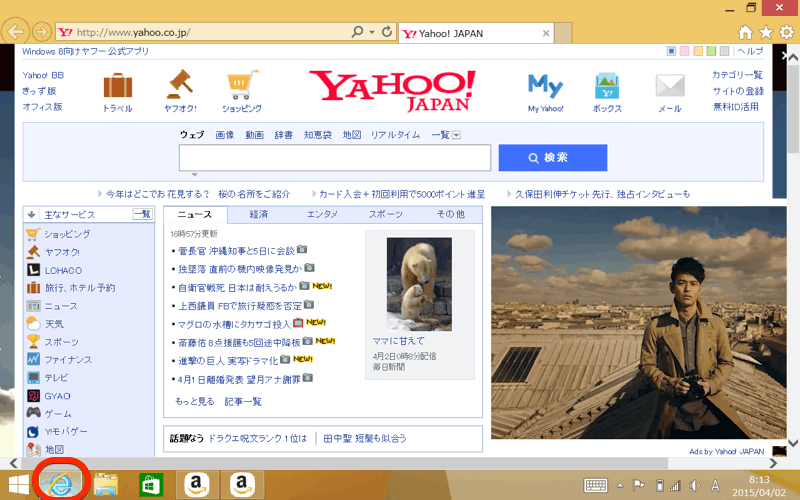Switch to the 経済 news tab
The width and height of the screenshot is (800, 500).
pyautogui.click(x=258, y=214)
